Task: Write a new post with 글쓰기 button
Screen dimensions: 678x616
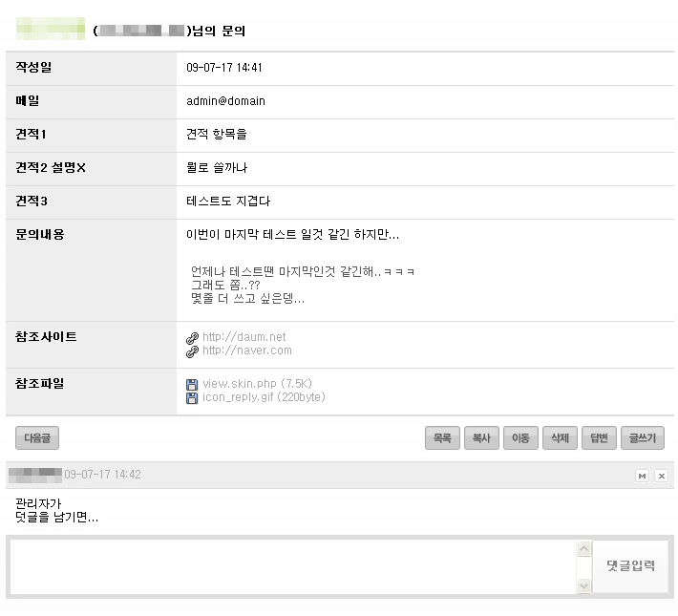Action: (x=643, y=438)
